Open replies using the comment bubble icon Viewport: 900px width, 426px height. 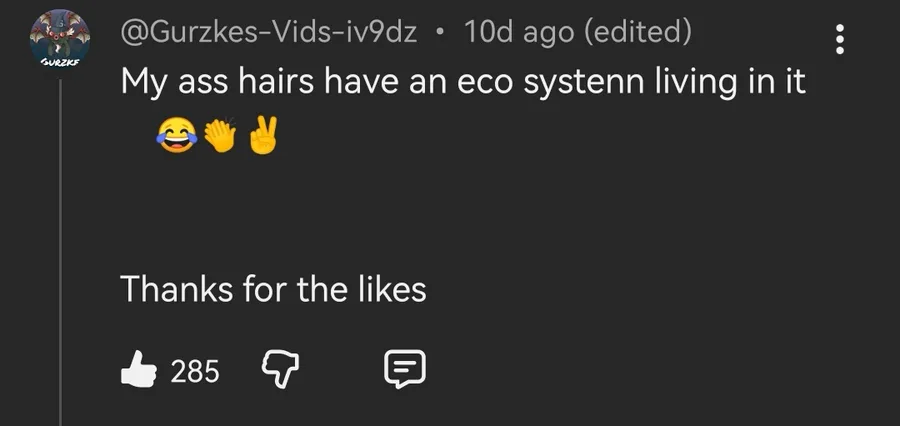coord(404,369)
